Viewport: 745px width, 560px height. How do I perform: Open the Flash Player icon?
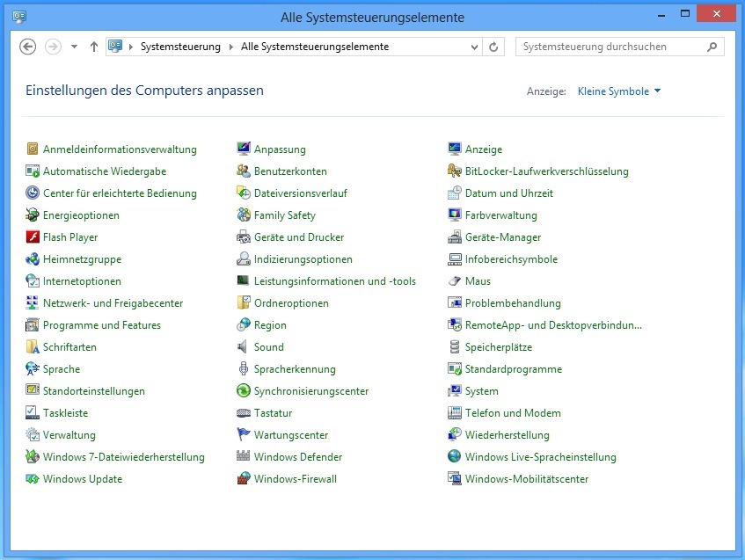(x=33, y=236)
